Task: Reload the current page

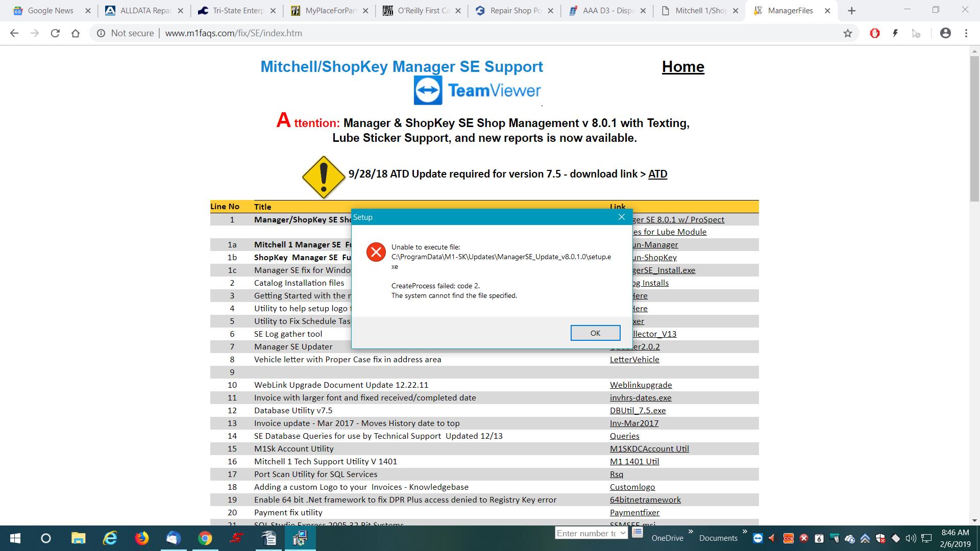Action: pos(55,33)
